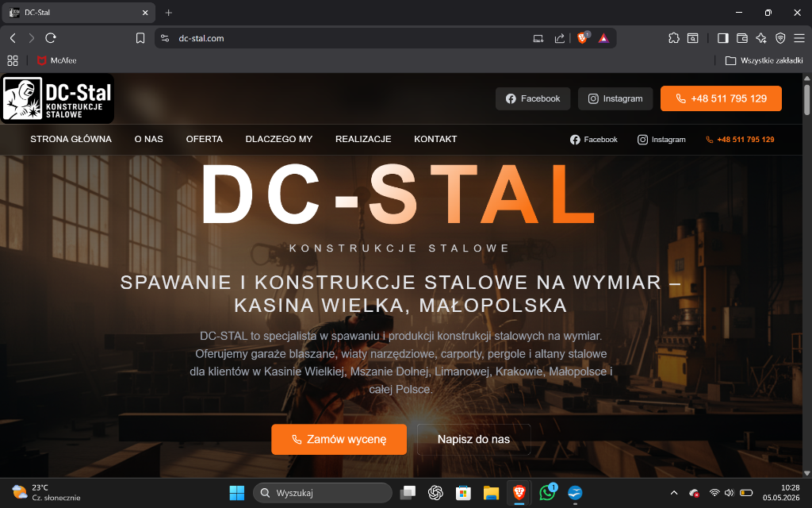This screenshot has height=508, width=812.
Task: Open the McAfee bookmark
Action: (x=57, y=60)
